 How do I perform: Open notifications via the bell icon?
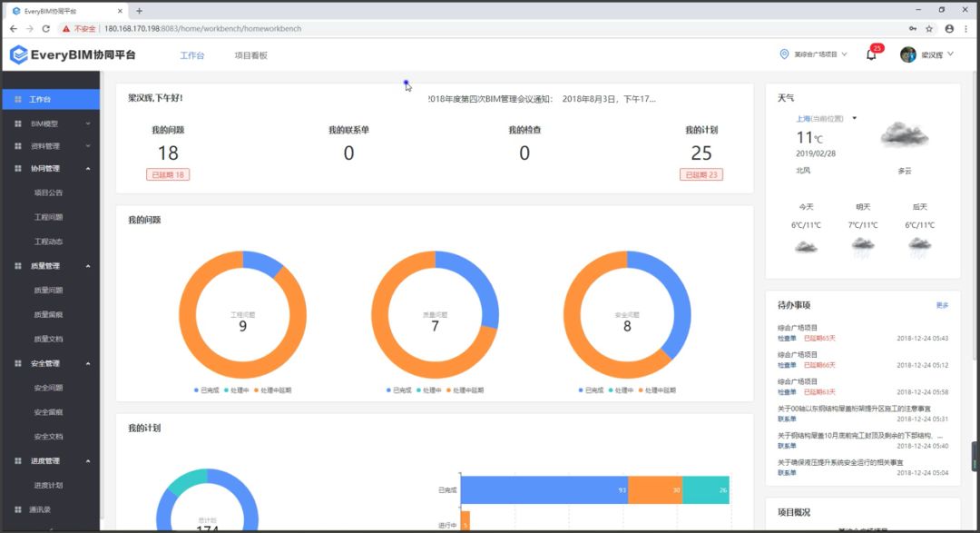point(871,55)
